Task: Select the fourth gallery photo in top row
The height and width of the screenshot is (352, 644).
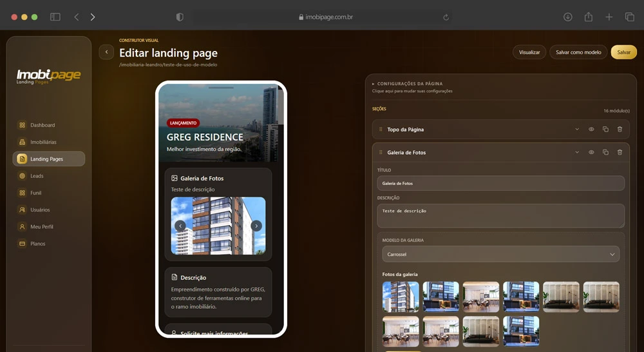Action: coord(521,297)
